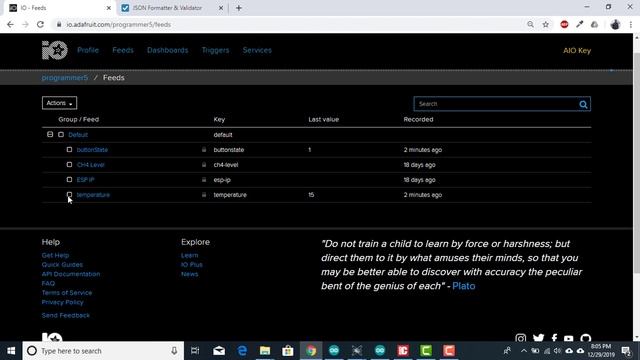Open the Dashboards menu item
Viewport: 640px width, 360px height.
(x=168, y=50)
